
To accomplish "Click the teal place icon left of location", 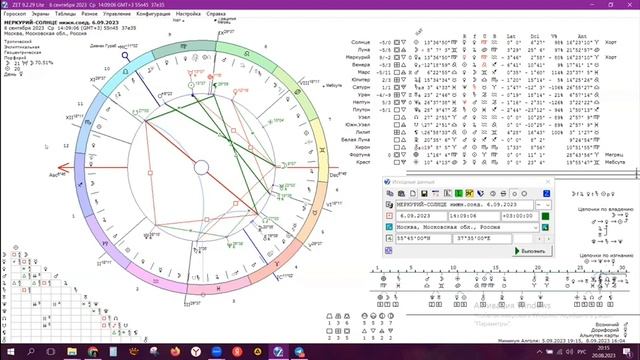I will (x=389, y=227).
